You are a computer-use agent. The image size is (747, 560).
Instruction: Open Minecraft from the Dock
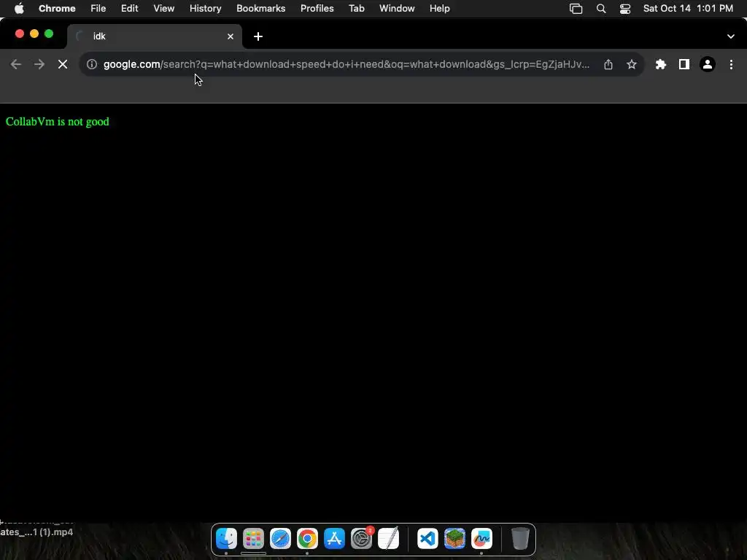454,539
